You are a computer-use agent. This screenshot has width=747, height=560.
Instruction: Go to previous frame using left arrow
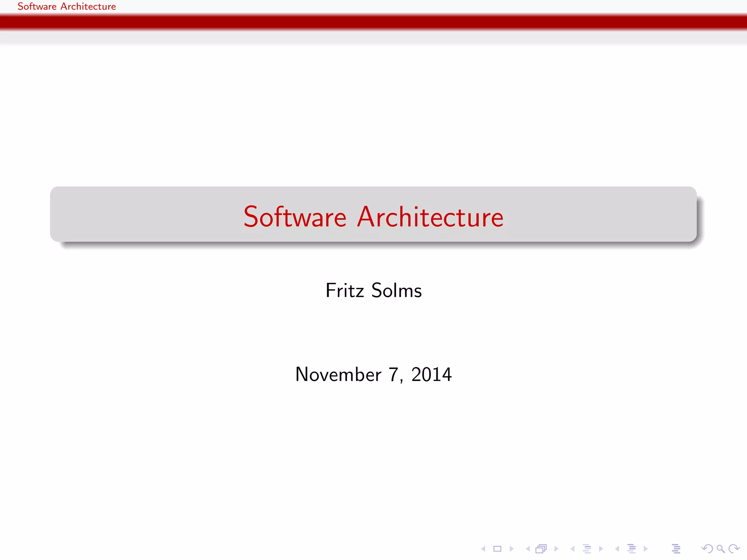point(528,549)
